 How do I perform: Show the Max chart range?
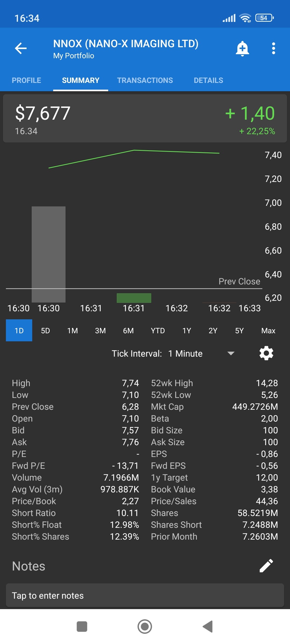point(268,331)
